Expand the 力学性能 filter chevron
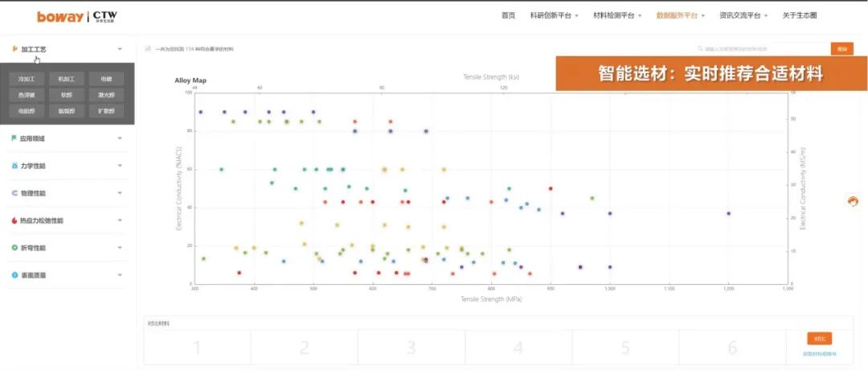Screen dimensions: 868x371 pyautogui.click(x=120, y=165)
